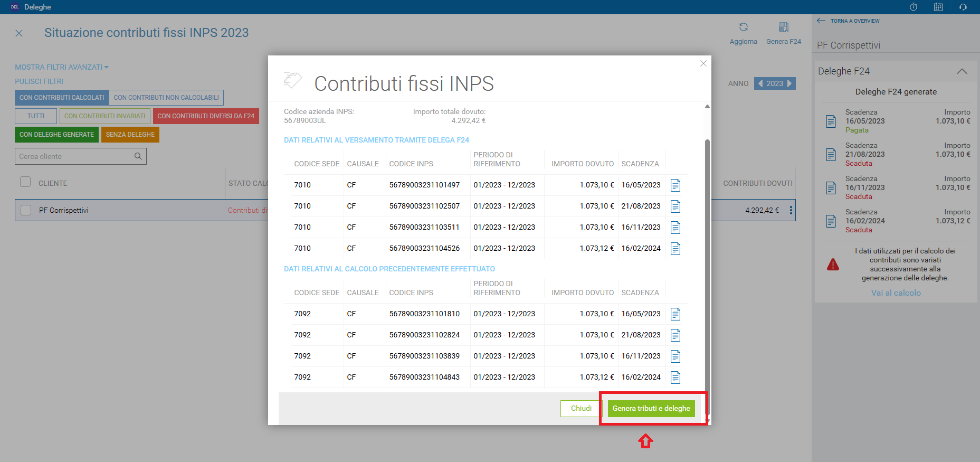Click the Aggiorna refresh icon

coord(744,27)
